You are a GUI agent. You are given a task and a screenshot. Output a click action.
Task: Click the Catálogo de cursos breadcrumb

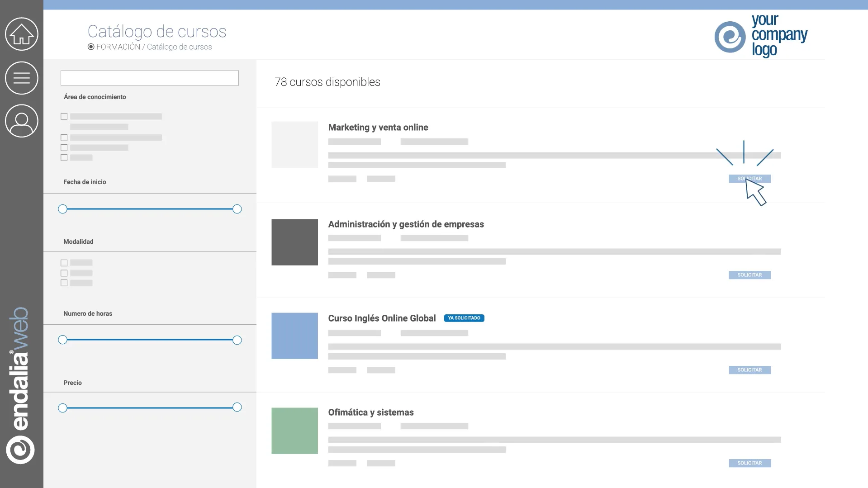click(x=179, y=47)
